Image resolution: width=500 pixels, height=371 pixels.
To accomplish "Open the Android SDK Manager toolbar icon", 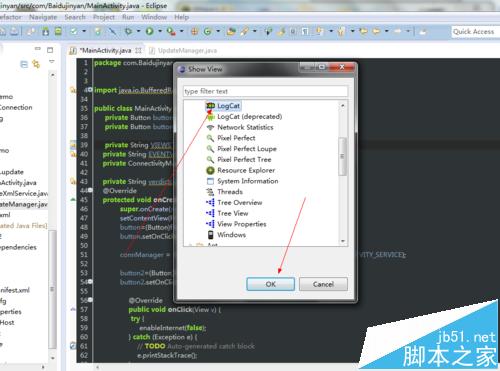I will 46,32.
